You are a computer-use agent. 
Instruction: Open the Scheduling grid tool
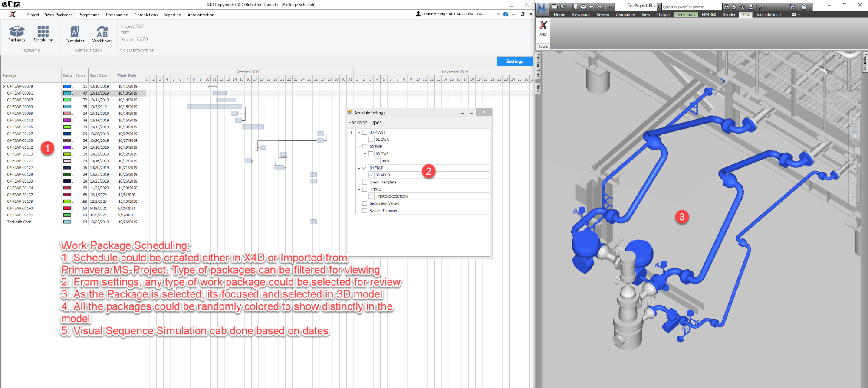(43, 34)
